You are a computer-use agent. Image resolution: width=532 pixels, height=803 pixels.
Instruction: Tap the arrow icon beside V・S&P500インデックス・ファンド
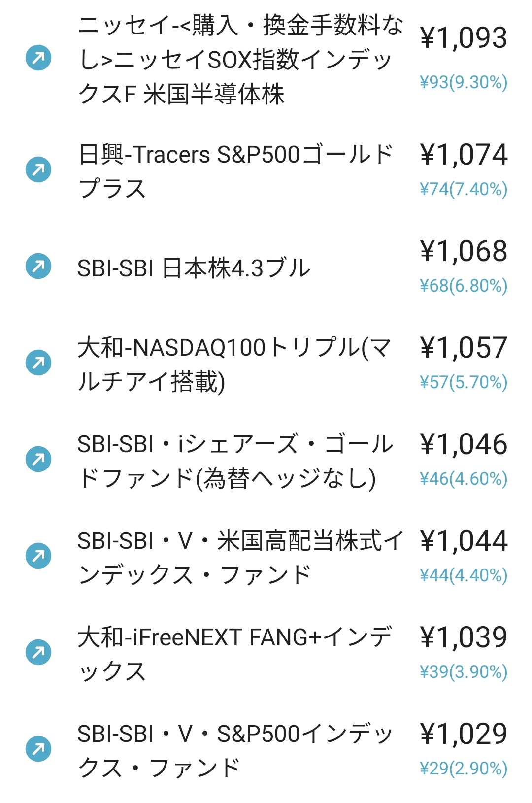coord(38,749)
